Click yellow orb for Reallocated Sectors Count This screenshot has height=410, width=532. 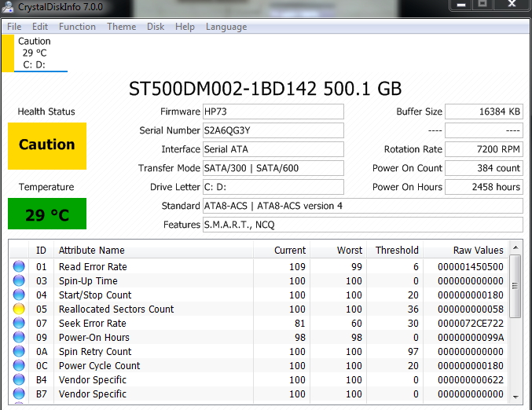pos(19,309)
